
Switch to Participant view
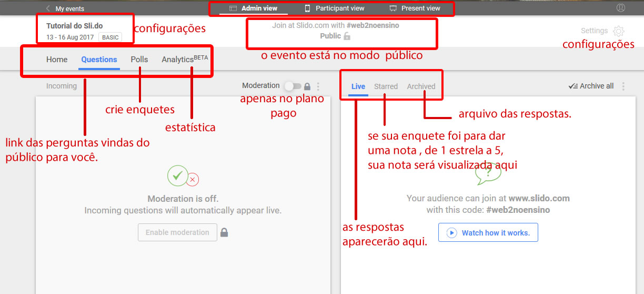click(334, 8)
